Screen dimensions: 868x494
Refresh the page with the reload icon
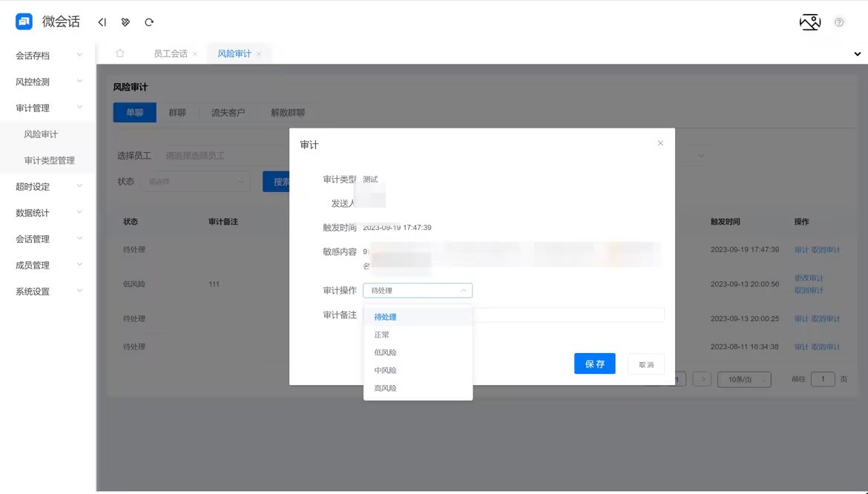[149, 22]
